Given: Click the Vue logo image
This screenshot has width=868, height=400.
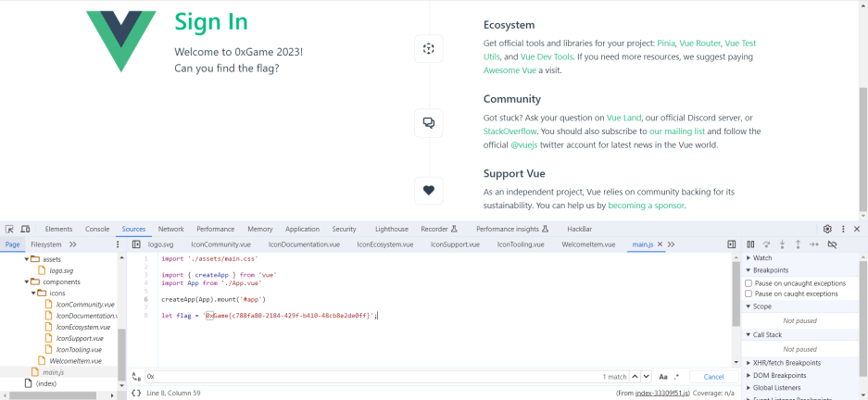Looking at the screenshot, I should click(121, 41).
